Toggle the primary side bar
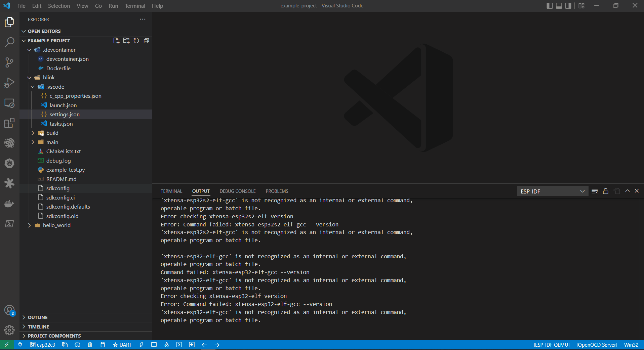644x350 pixels. (550, 5)
